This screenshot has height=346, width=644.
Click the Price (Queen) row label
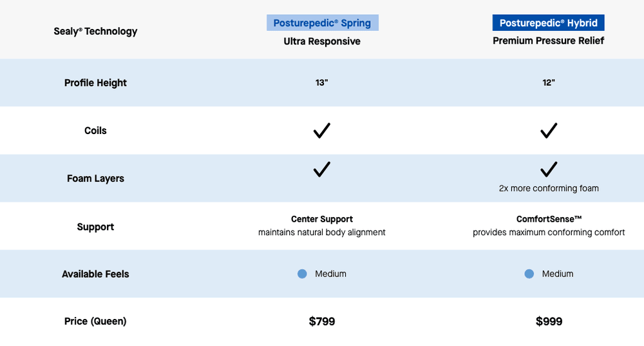click(95, 322)
